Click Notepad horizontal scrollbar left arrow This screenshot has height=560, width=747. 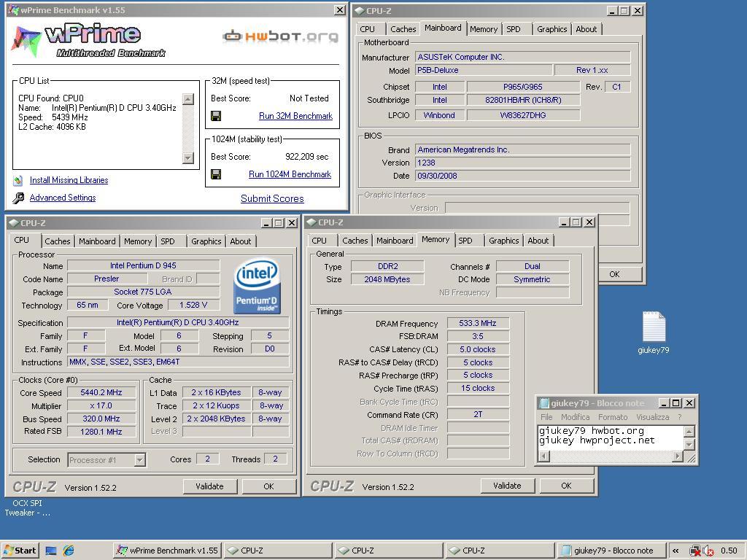(543, 456)
